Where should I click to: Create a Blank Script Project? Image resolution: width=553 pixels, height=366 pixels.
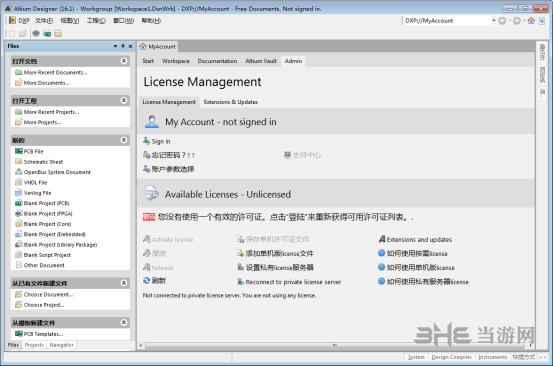(47, 255)
